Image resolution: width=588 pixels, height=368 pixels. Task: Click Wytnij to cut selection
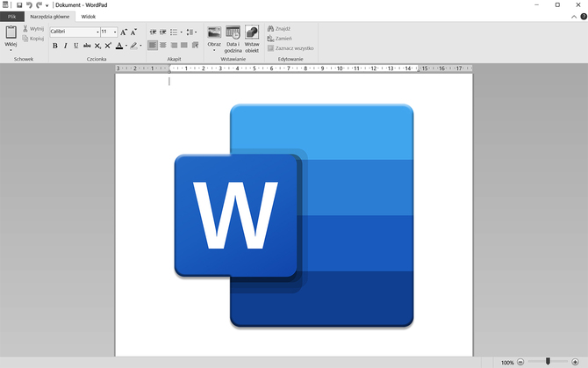click(33, 28)
